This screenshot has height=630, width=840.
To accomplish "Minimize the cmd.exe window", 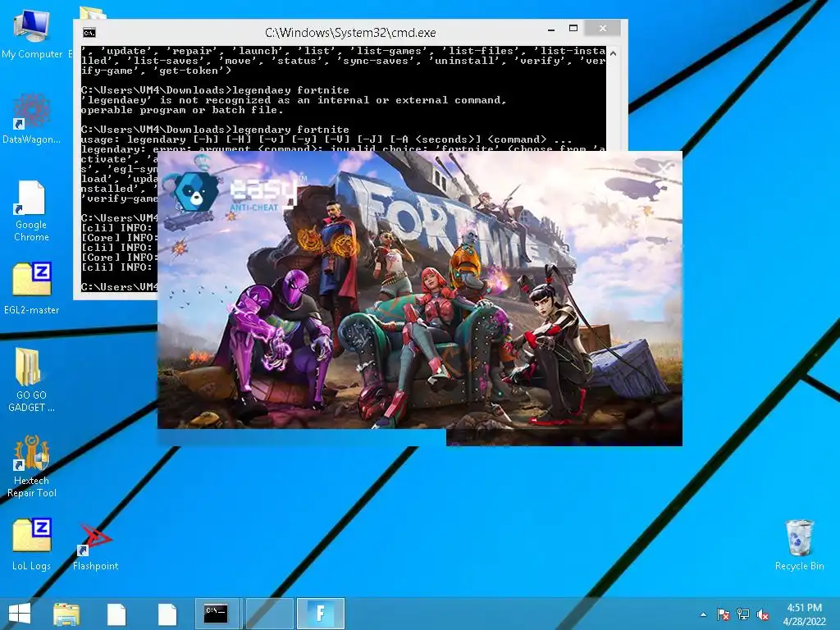I will coord(551,29).
